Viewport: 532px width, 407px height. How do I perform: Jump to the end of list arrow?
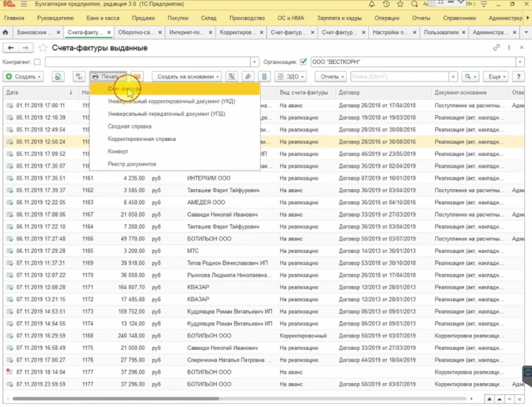[520, 399]
